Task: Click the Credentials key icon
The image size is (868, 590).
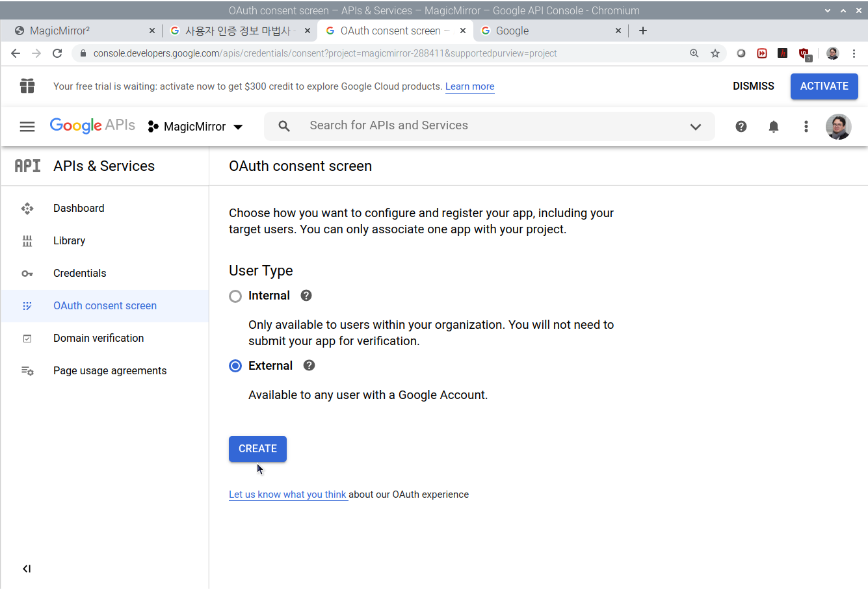Action: pyautogui.click(x=27, y=274)
